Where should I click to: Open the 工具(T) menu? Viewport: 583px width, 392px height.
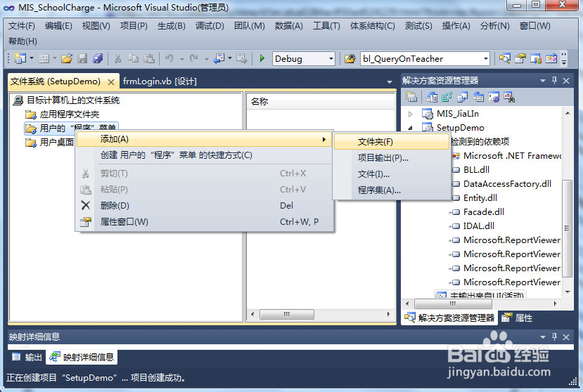tap(326, 25)
